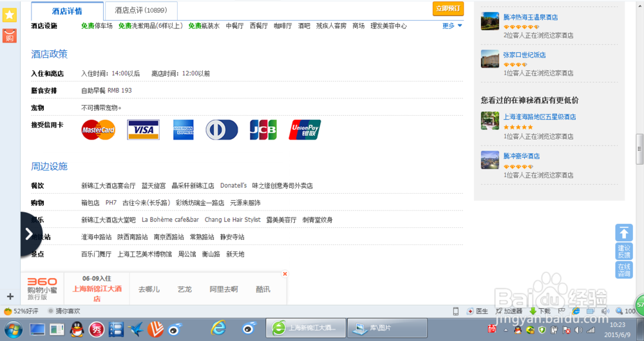The width and height of the screenshot is (644, 341).
Task: Click metro station 淮海中路站
Action: pos(97,237)
